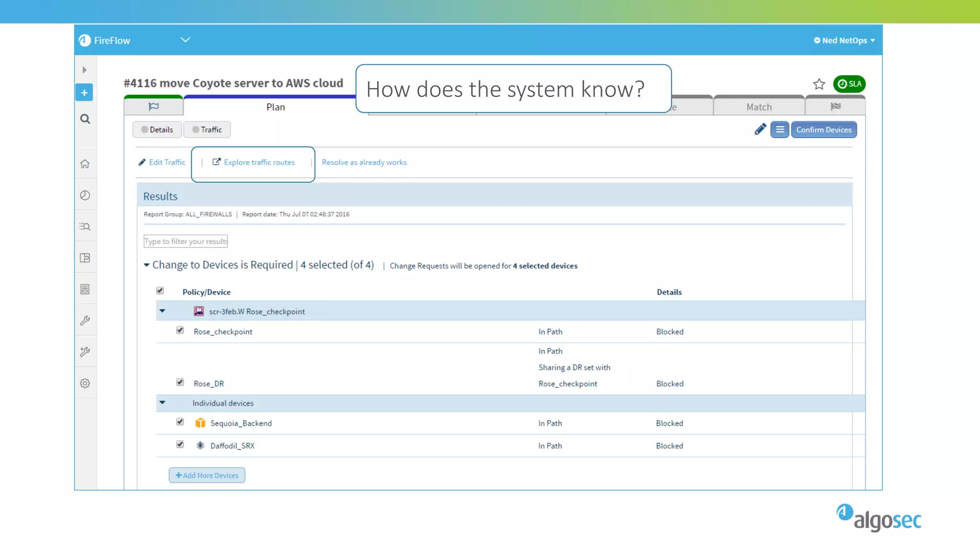
Task: Click the Confirm Devices button
Action: tap(824, 130)
